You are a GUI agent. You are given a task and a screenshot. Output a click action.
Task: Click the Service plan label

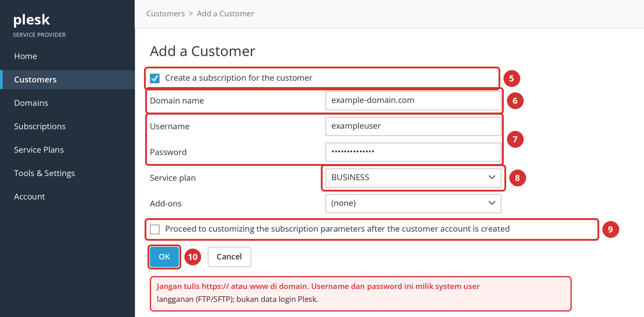(x=173, y=178)
